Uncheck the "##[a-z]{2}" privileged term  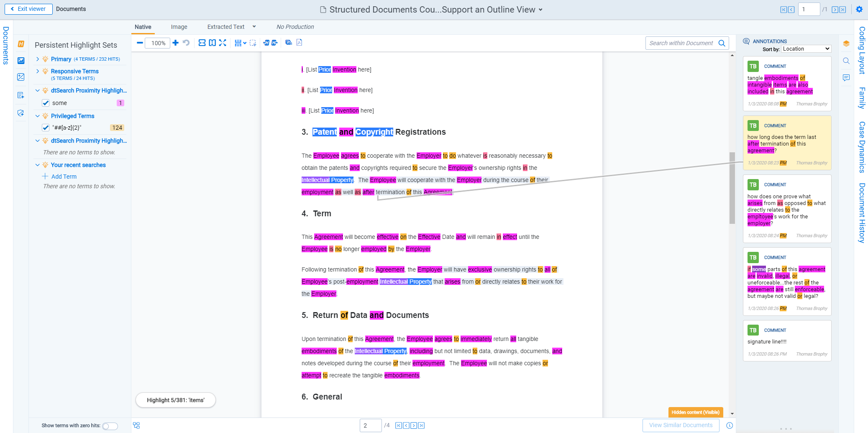click(46, 128)
